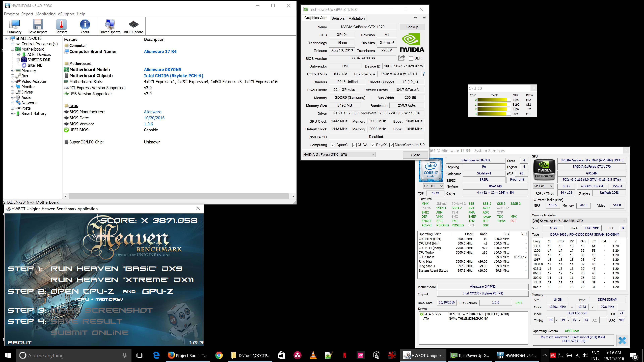The height and width of the screenshot is (362, 644).
Task: Select the SHALIEN-2016 root tree item
Action: 29,39
